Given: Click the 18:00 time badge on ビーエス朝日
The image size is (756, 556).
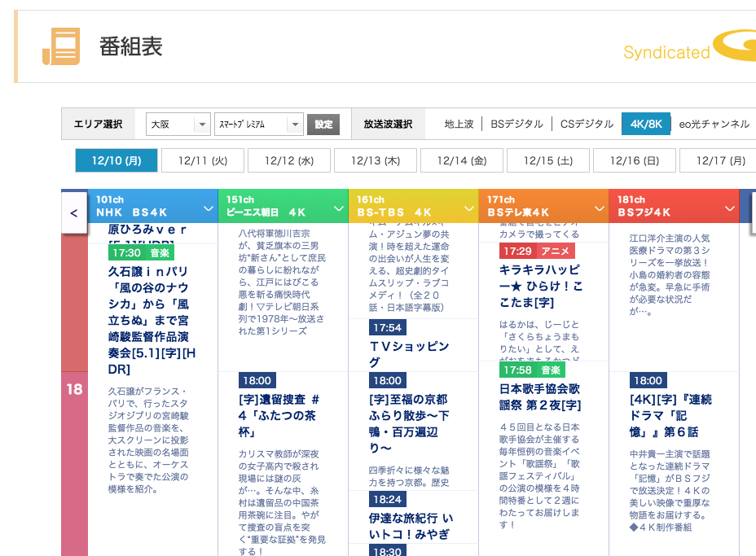Looking at the screenshot, I should pos(257,381).
